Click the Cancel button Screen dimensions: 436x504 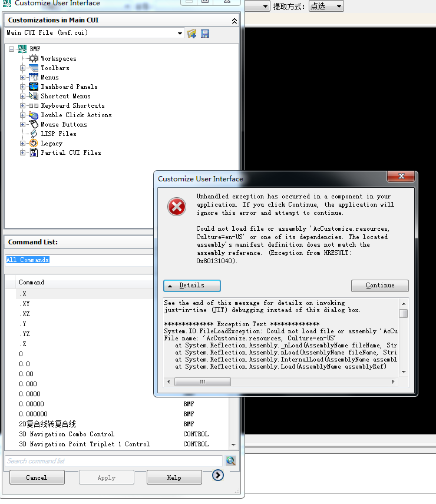37,478
